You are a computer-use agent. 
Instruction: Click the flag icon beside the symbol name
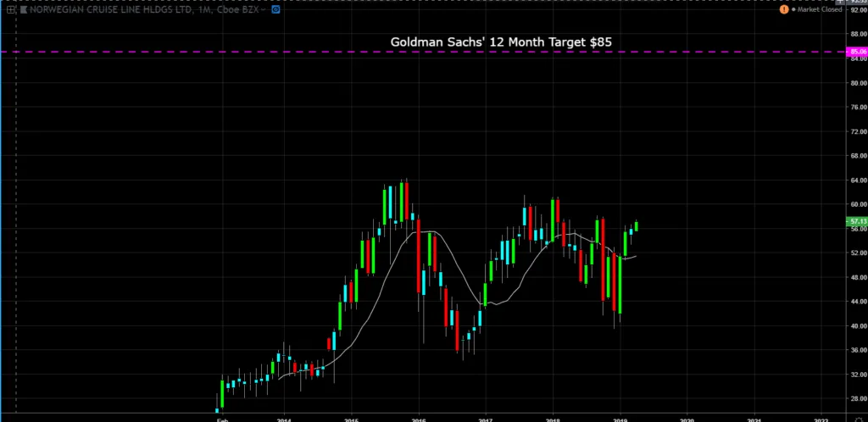23,9
